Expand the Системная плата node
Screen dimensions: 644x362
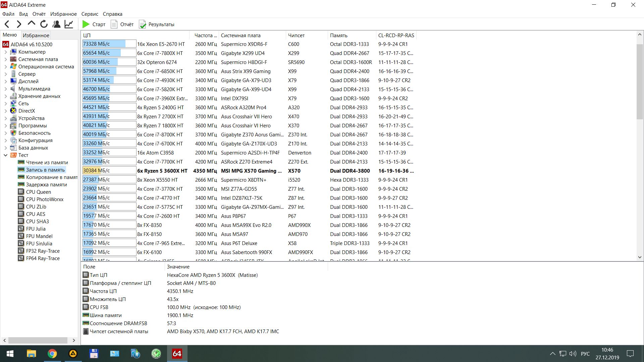click(5, 59)
